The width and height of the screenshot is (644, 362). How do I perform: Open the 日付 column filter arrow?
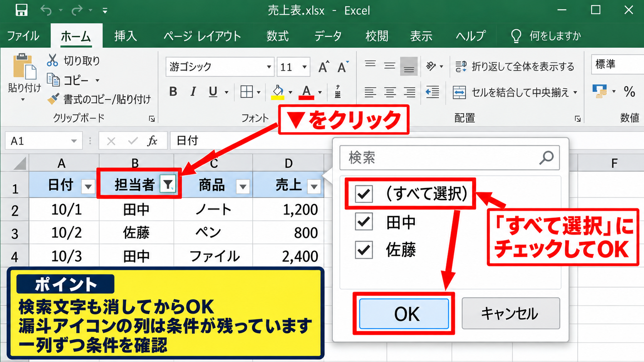click(x=88, y=187)
